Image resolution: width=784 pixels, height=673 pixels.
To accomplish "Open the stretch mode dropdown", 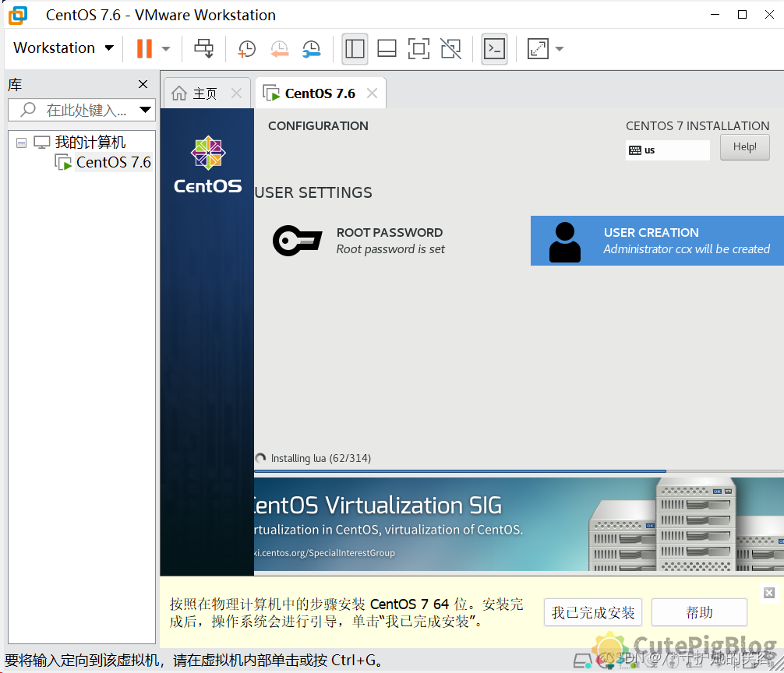I will [559, 48].
